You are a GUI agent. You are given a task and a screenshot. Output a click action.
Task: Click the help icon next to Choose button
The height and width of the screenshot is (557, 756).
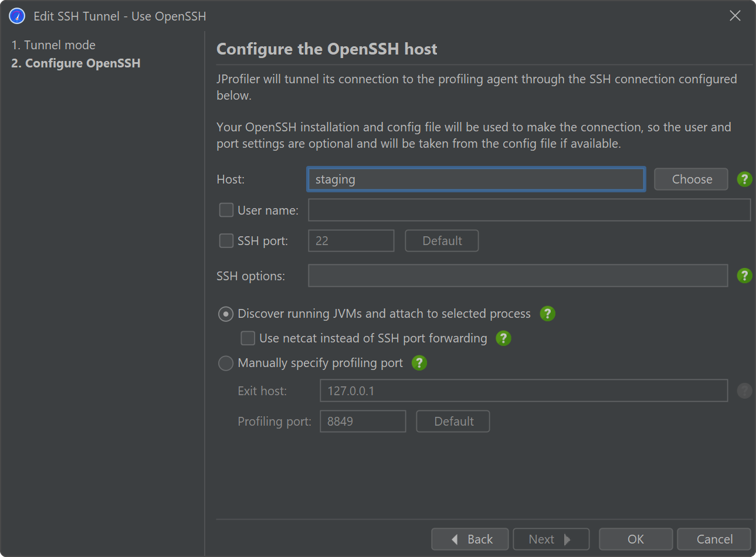pos(744,179)
